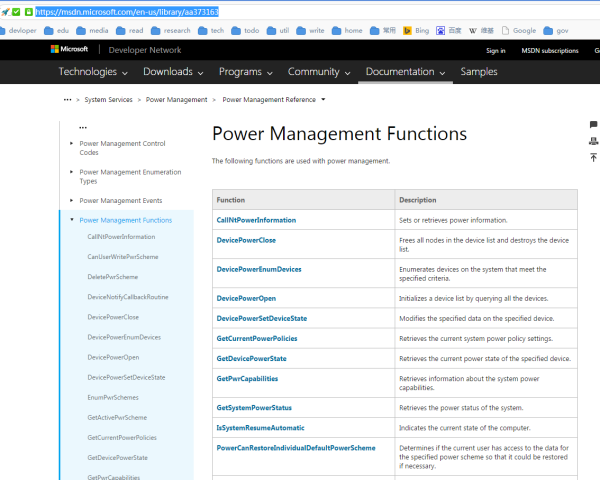Image resolution: width=600 pixels, height=480 pixels.
Task: Open the util bookmark folder
Action: coord(278,30)
